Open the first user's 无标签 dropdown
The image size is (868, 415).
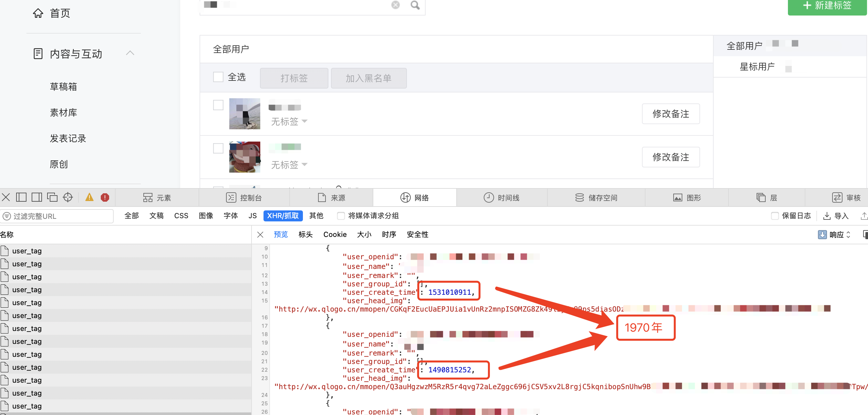point(289,121)
